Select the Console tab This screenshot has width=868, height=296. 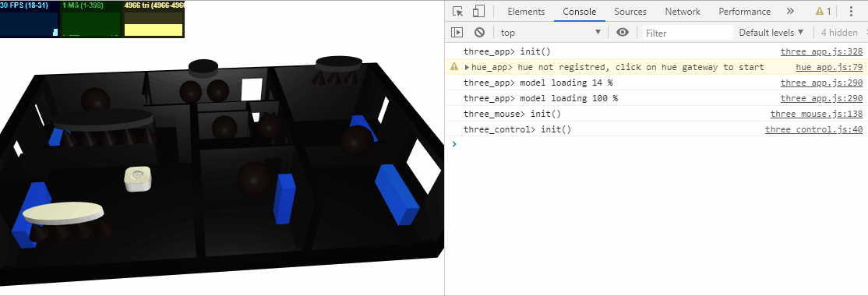[x=579, y=12]
